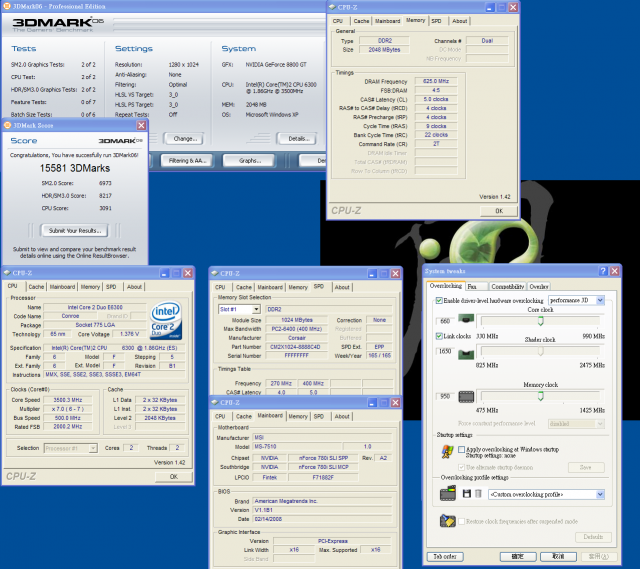Click the help question mark in System tweaks
The image size is (640, 569).
603,271
